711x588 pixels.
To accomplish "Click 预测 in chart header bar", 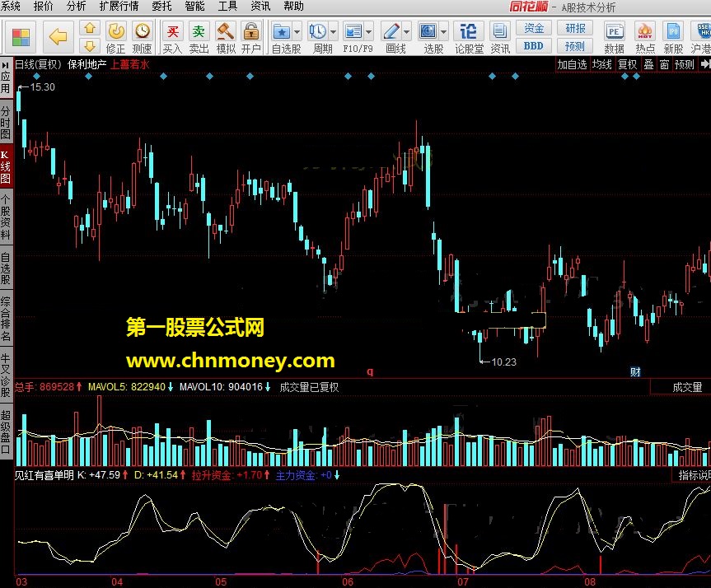I will tap(685, 64).
